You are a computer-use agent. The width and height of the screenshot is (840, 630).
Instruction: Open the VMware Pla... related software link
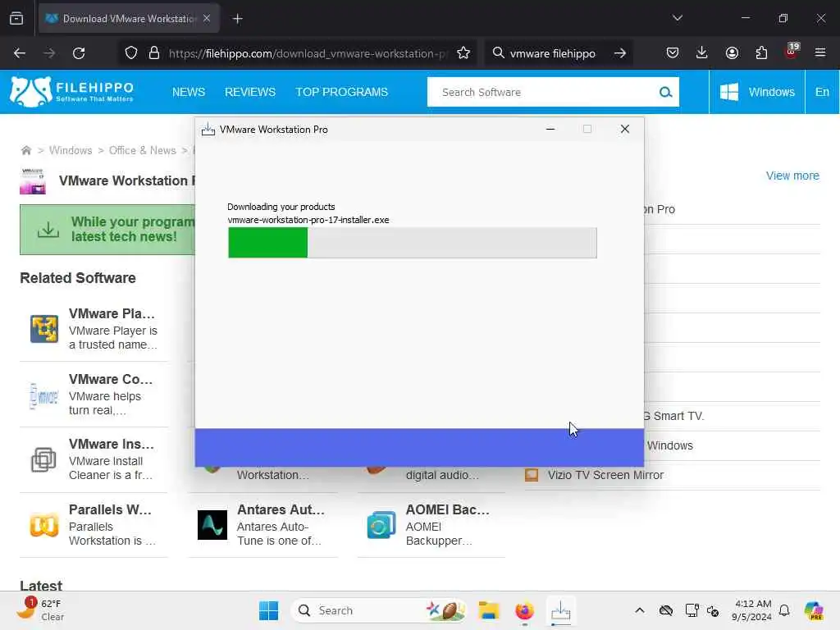point(112,313)
